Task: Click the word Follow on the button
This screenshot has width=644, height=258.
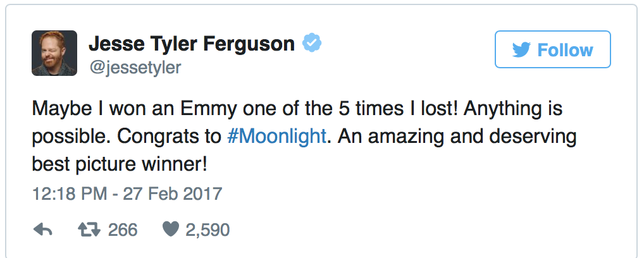Action: (x=565, y=50)
